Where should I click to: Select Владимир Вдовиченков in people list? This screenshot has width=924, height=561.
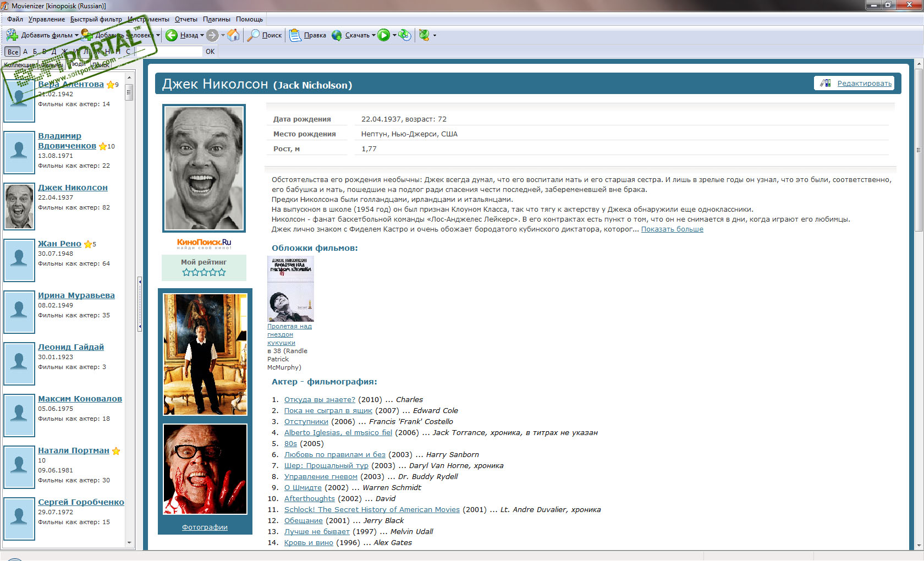(x=67, y=141)
